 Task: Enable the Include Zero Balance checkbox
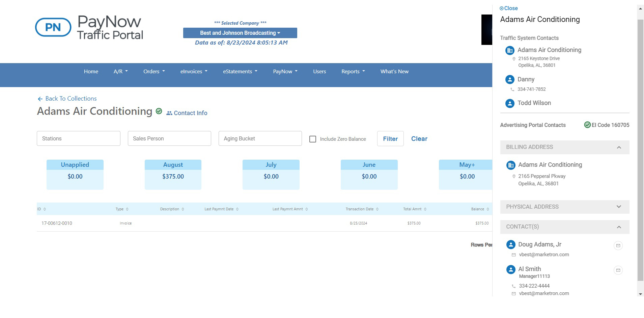click(x=313, y=139)
